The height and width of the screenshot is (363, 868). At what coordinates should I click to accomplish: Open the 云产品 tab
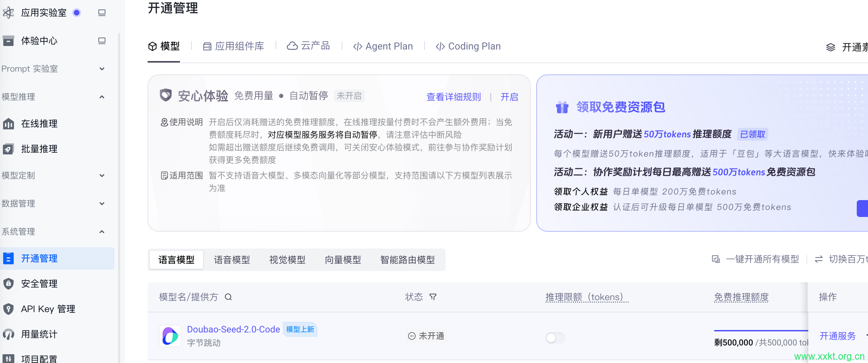309,46
